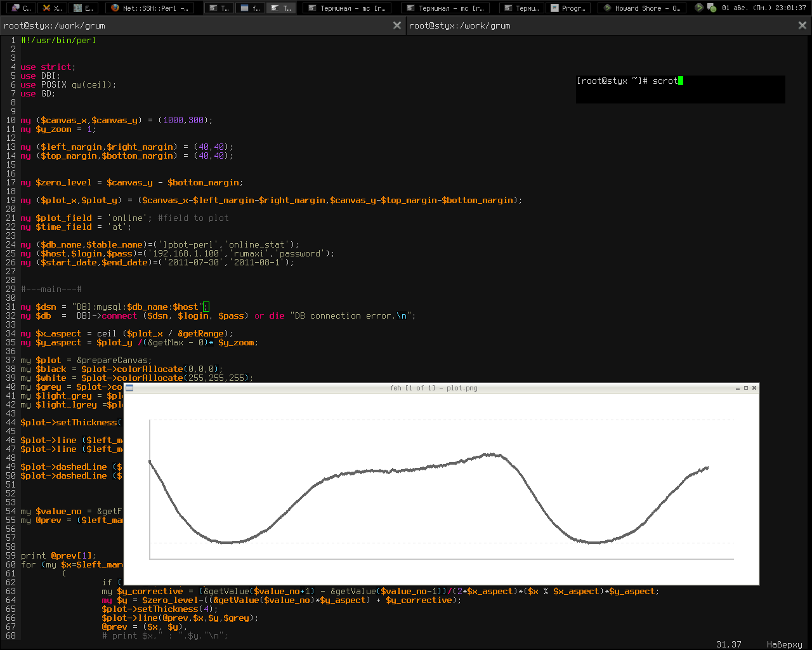Image resolution: width=812 pixels, height=650 pixels.
Task: Click the Howard Shore media player taskbar item
Action: 641,8
